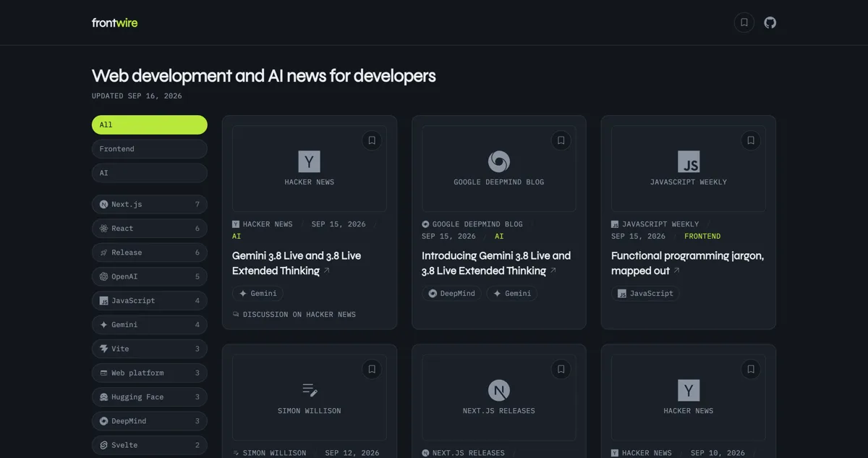This screenshot has height=458, width=868.
Task: Open 'Functional programming jargon, mapped out' article
Action: (687, 263)
